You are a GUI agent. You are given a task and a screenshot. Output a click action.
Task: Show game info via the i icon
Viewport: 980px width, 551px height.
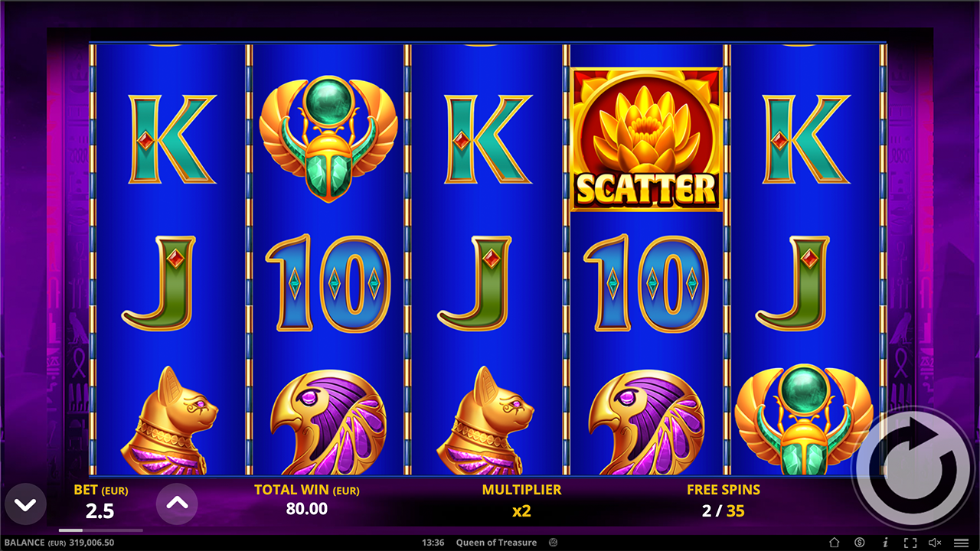[x=885, y=543]
